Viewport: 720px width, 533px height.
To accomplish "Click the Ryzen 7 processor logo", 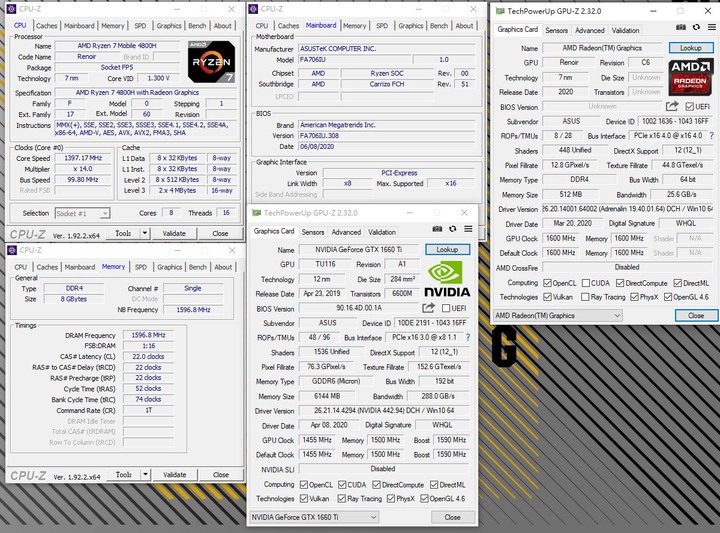I will (x=212, y=62).
